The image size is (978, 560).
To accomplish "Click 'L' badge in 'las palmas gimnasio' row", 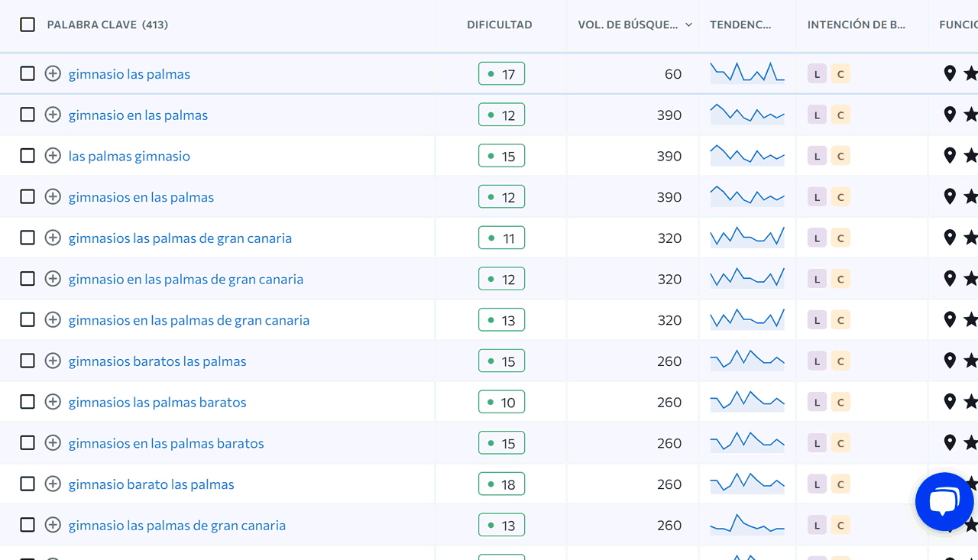I will click(817, 156).
